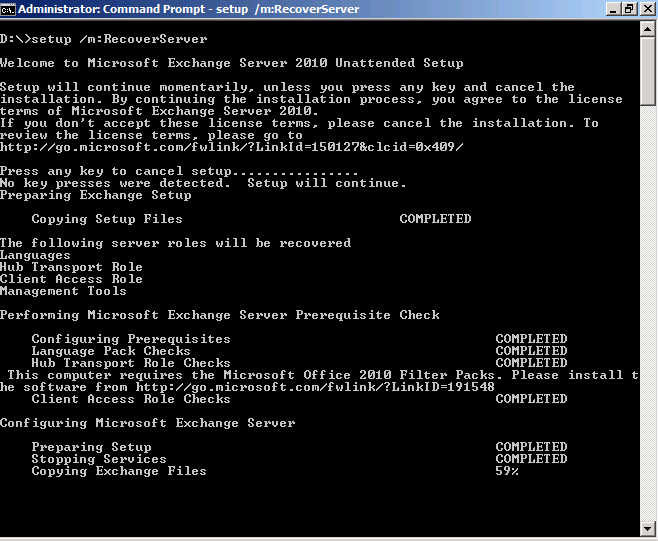
Task: Click 'Configuring Prerequisites' text
Action: (131, 339)
